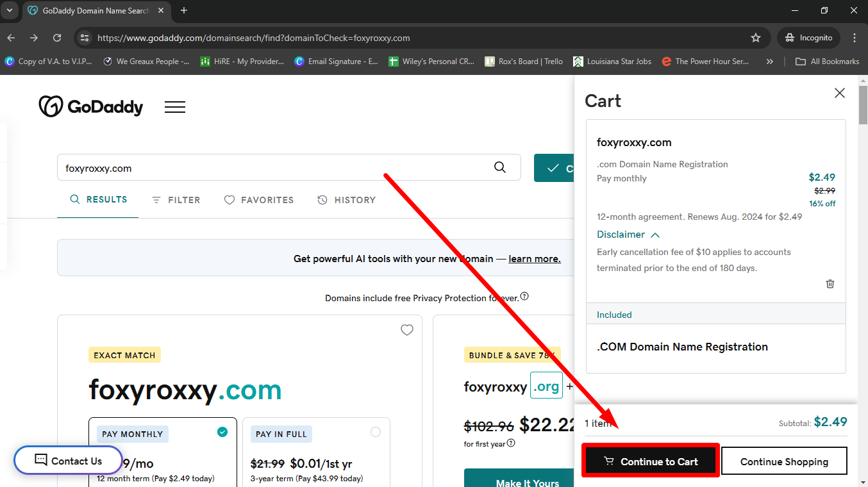View site information icon in address bar
Screen dimensions: 868x487
(84, 38)
